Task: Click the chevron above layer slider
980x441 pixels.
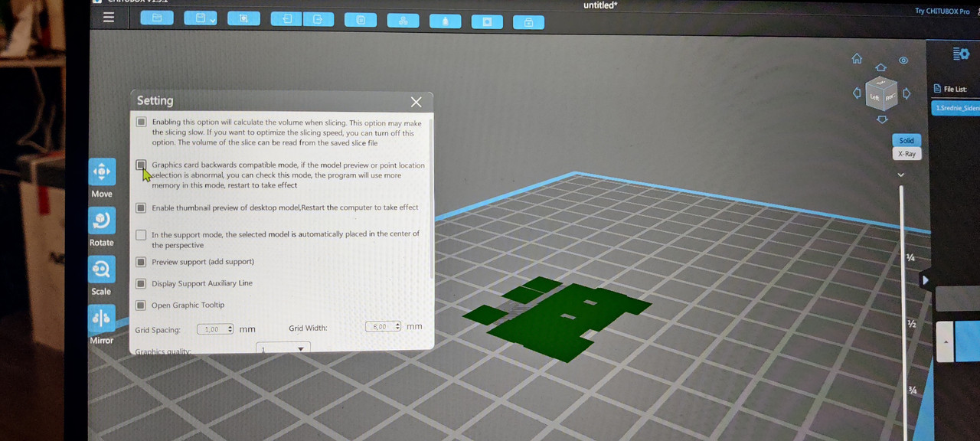Action: coord(901,175)
